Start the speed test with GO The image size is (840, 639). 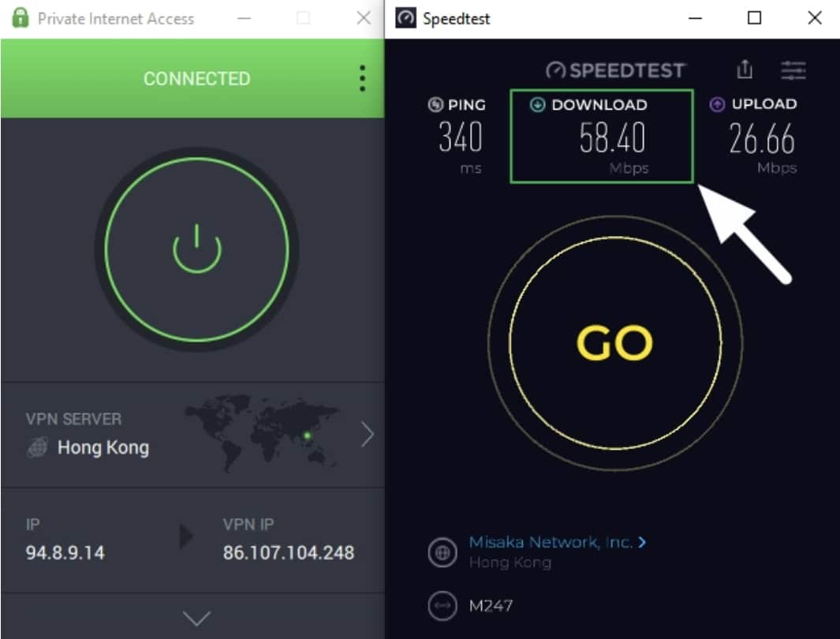(615, 343)
